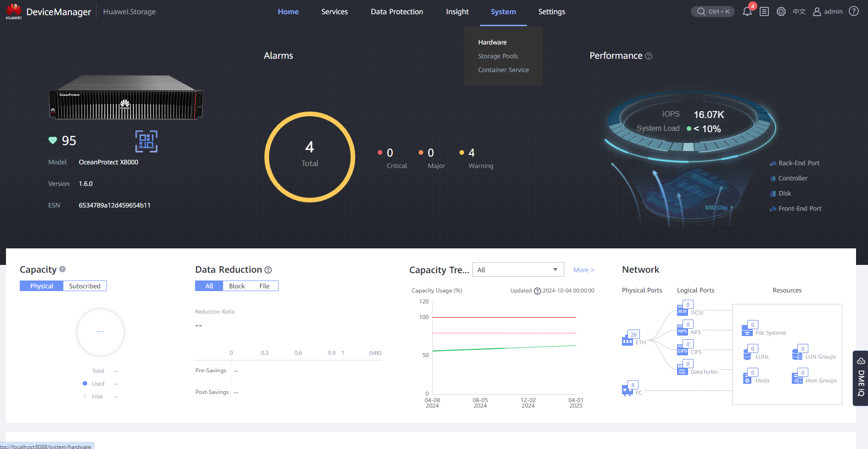Open the System menu
868x449 pixels.
504,11
